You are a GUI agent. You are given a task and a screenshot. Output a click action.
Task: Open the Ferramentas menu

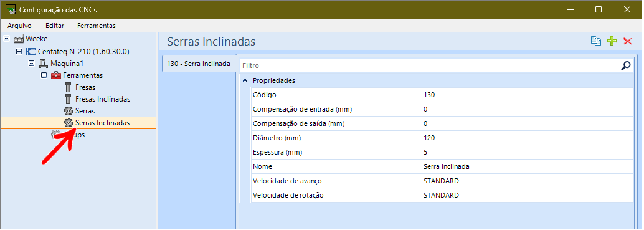click(97, 26)
